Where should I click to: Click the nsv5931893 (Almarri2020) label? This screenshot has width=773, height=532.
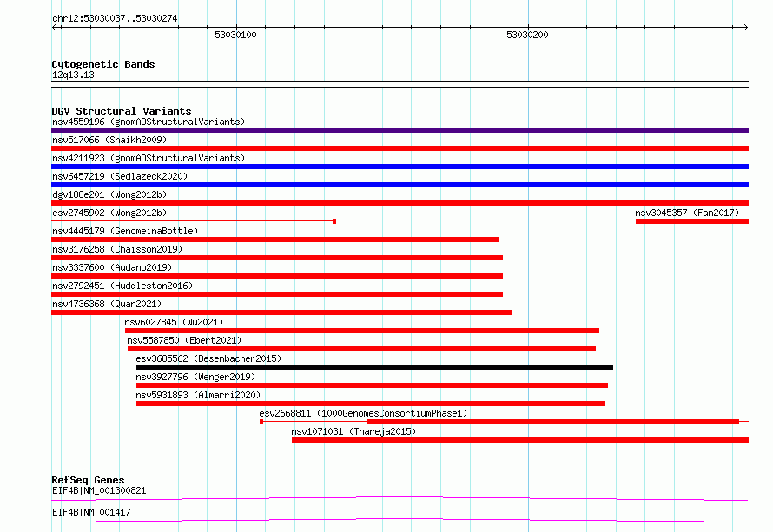(198, 395)
